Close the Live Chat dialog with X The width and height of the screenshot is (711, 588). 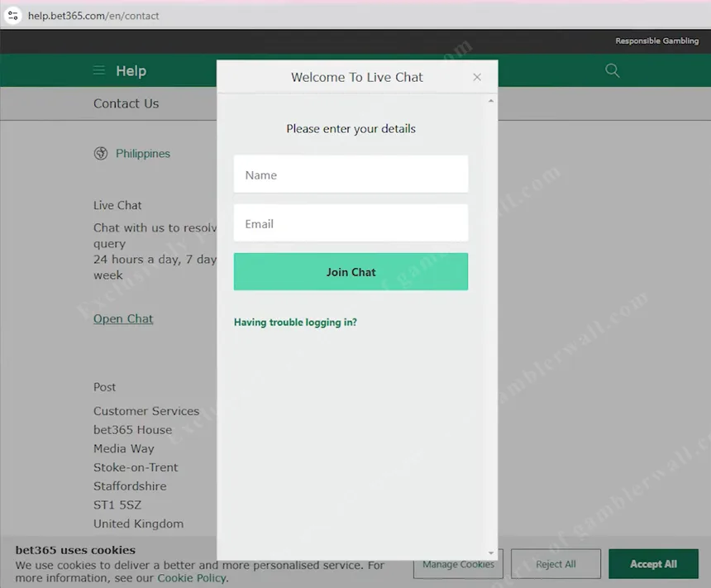pyautogui.click(x=477, y=77)
